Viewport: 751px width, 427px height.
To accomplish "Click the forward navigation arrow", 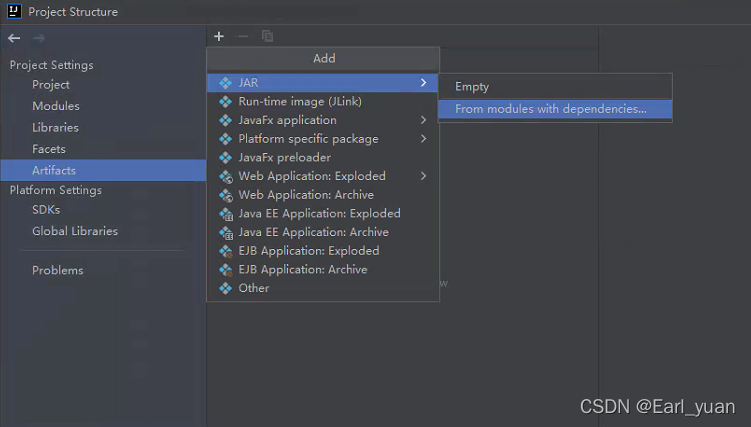I will [39, 38].
